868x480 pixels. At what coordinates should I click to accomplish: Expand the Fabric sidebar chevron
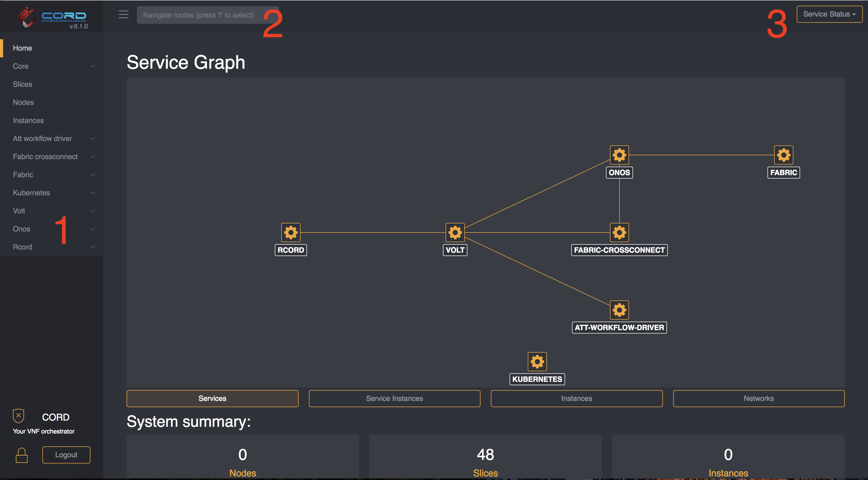pyautogui.click(x=93, y=175)
